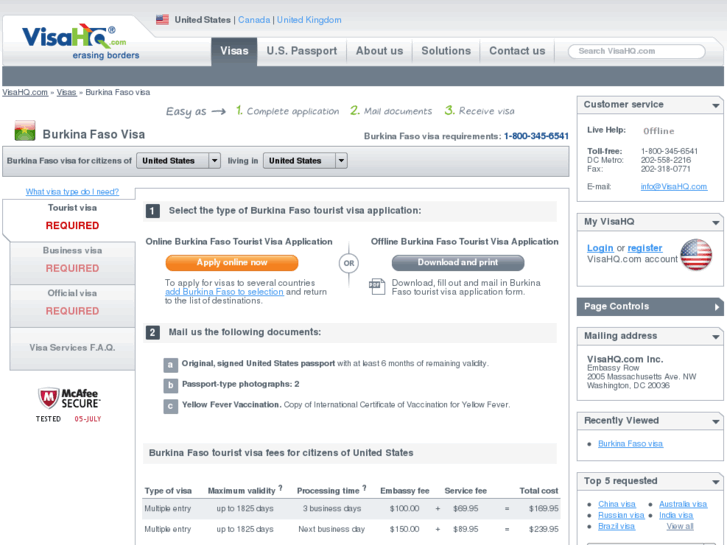The height and width of the screenshot is (545, 727).
Task: Click the info@VisaHQ.com email link
Action: [x=674, y=186]
